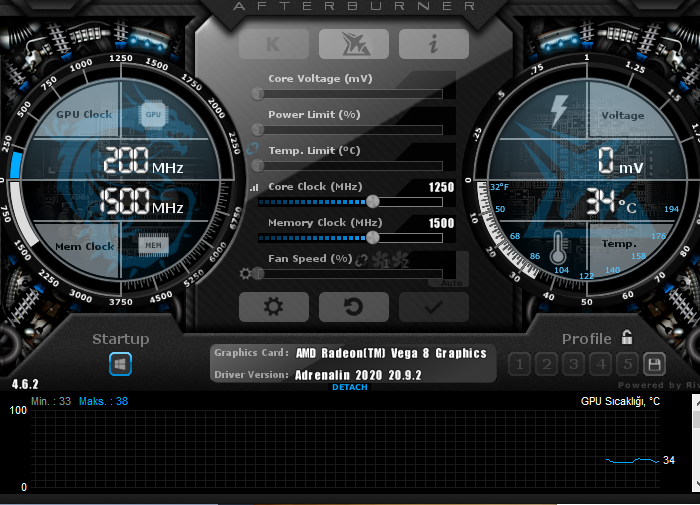
Task: Adjust the Power Limit slider handle
Action: point(258,130)
